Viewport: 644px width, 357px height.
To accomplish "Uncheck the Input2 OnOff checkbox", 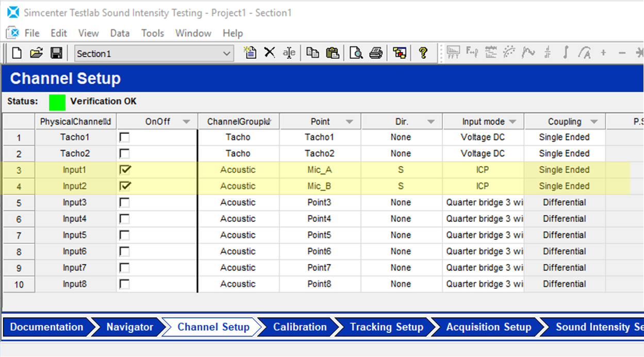I will 125,186.
